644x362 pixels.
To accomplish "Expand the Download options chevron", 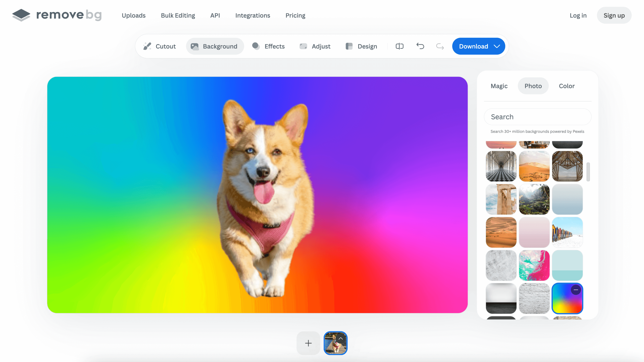I will [497, 46].
